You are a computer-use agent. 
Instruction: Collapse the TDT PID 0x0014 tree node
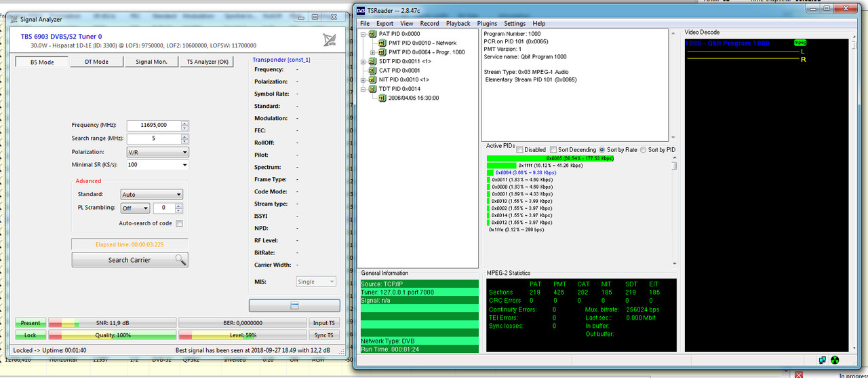click(x=363, y=89)
